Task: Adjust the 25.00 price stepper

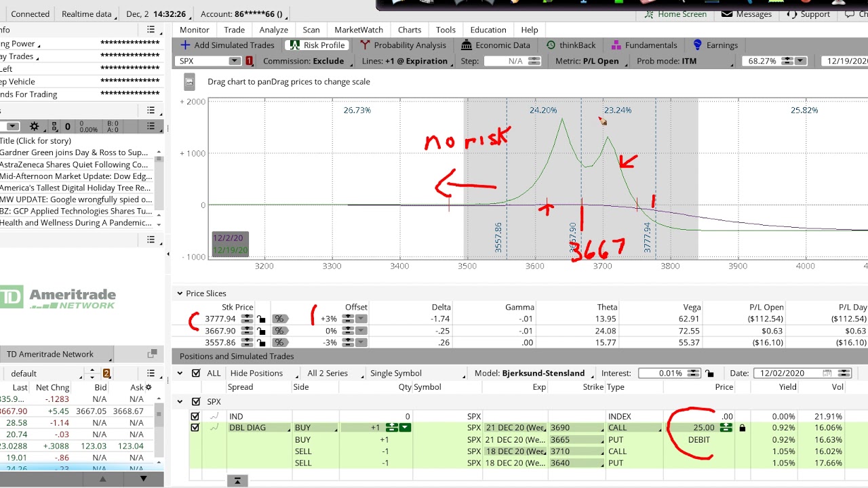Action: click(x=726, y=428)
